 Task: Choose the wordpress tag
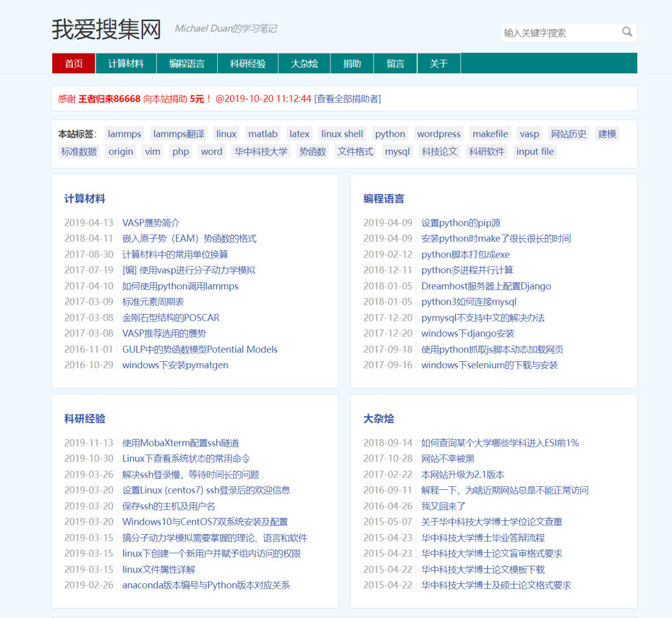point(439,134)
